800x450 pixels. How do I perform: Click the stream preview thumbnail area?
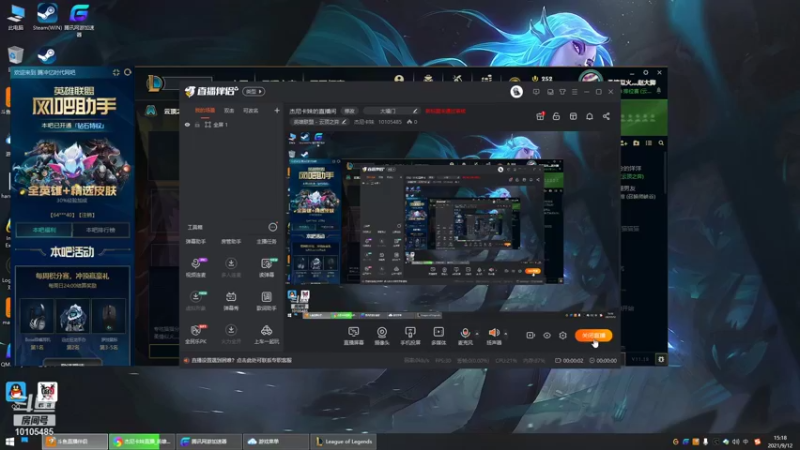pyautogui.click(x=452, y=225)
